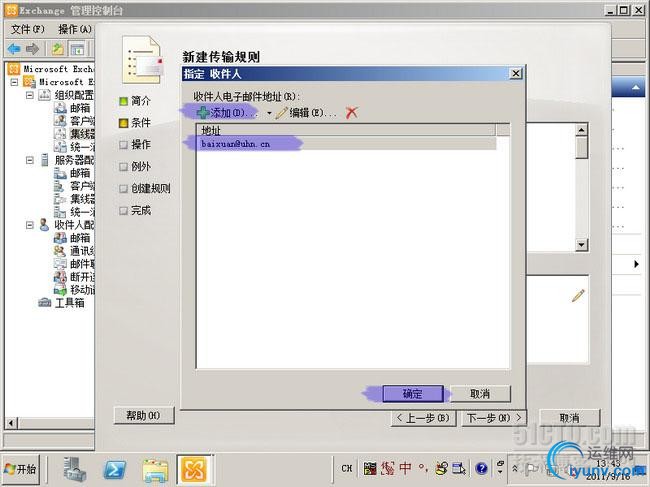Click the 中 input mode tray icon
The image size is (650, 487).
[x=405, y=468]
